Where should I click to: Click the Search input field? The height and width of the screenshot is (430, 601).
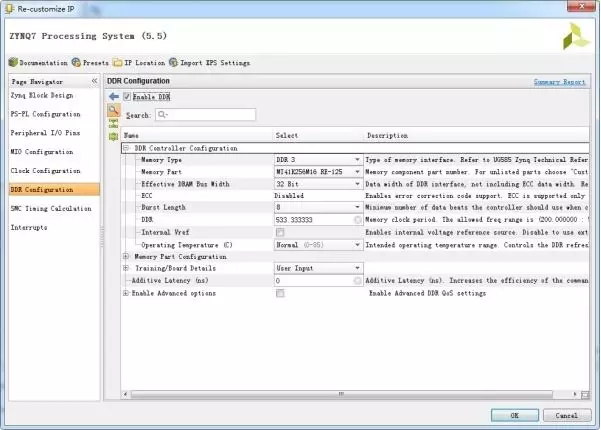[x=205, y=115]
